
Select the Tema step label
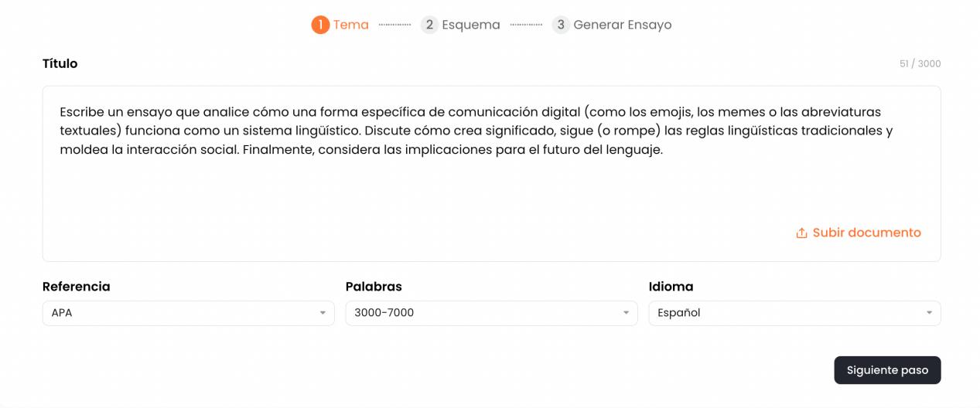tap(351, 25)
